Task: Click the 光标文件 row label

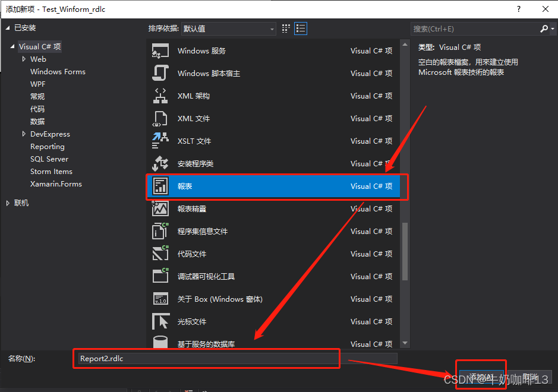Action: 192,322
